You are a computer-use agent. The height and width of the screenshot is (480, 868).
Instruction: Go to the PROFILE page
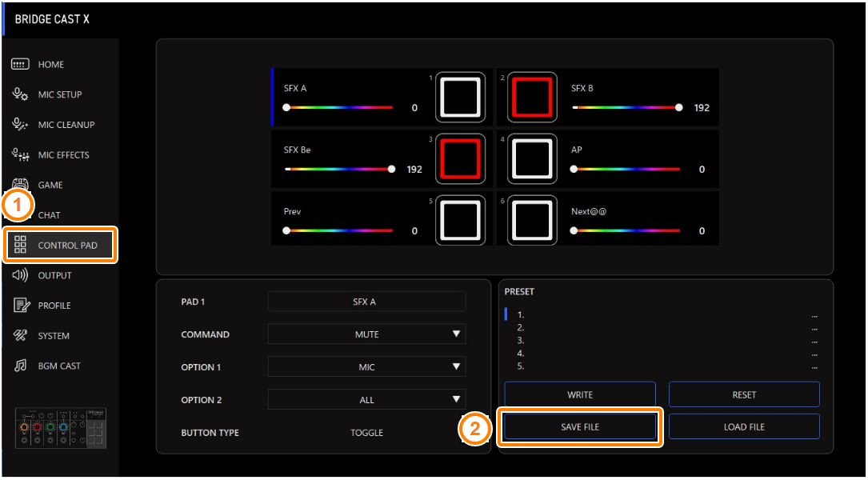(x=60, y=306)
